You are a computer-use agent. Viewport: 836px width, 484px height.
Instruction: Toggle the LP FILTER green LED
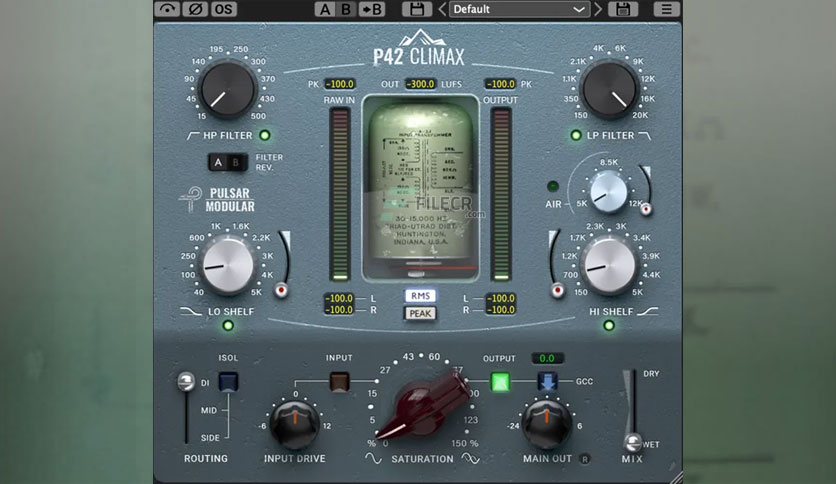point(576,135)
